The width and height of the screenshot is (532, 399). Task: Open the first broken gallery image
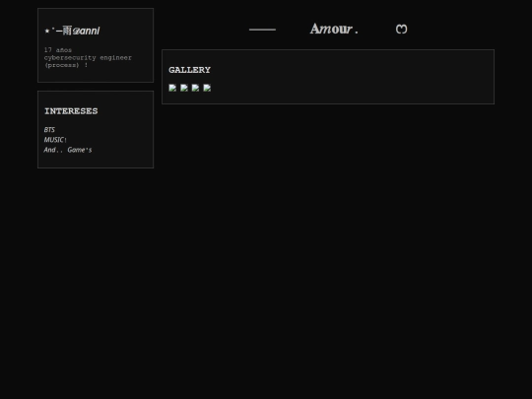[x=172, y=88]
